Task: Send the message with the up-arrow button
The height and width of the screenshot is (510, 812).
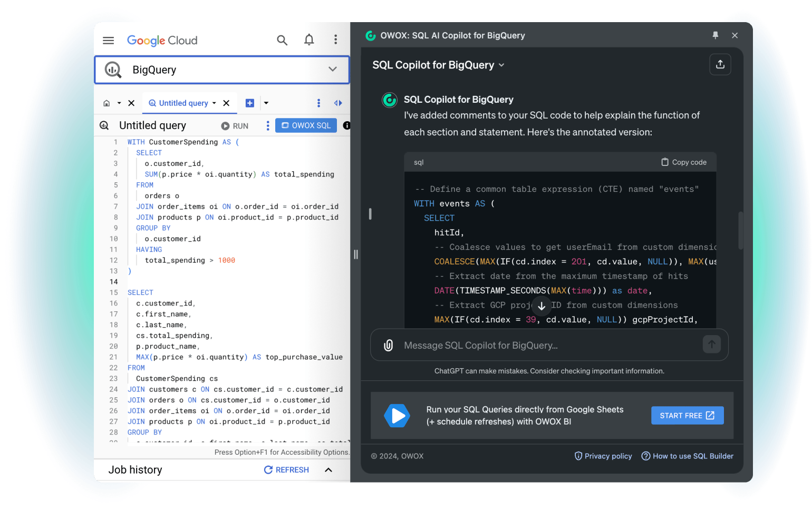Action: 712,345
